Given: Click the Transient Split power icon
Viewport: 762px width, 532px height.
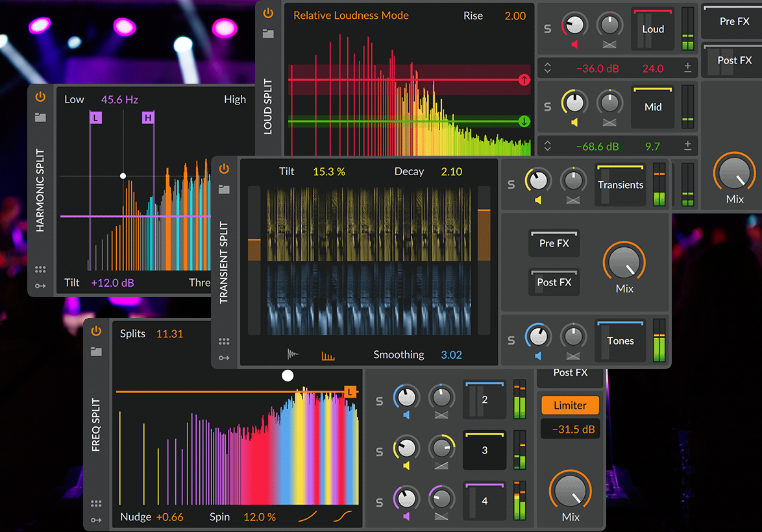Looking at the screenshot, I should coord(224,169).
